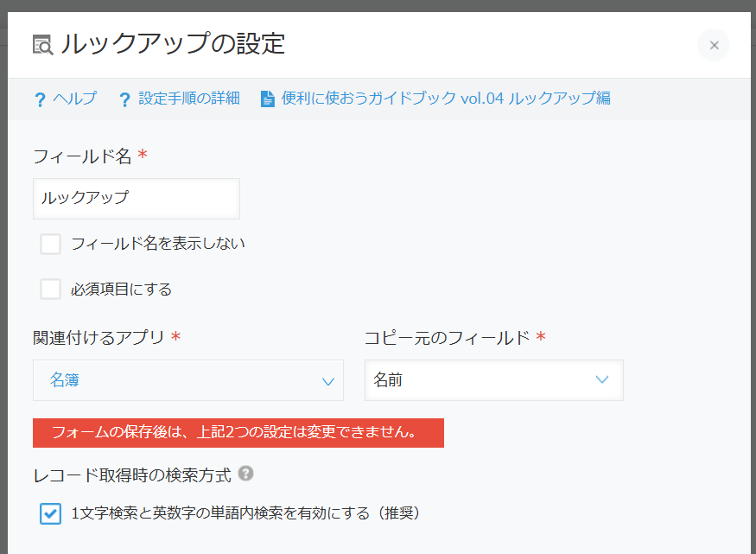
Task: Click the フィールド名 text input
Action: point(137,198)
